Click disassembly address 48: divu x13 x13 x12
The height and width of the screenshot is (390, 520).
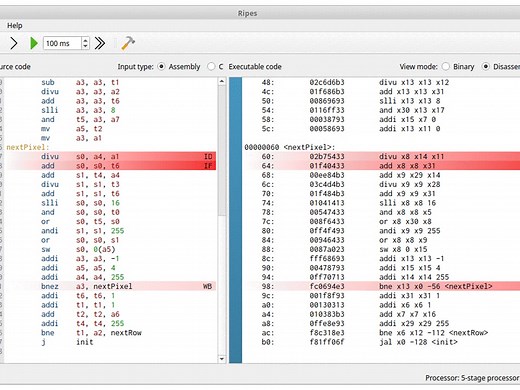click(382, 82)
